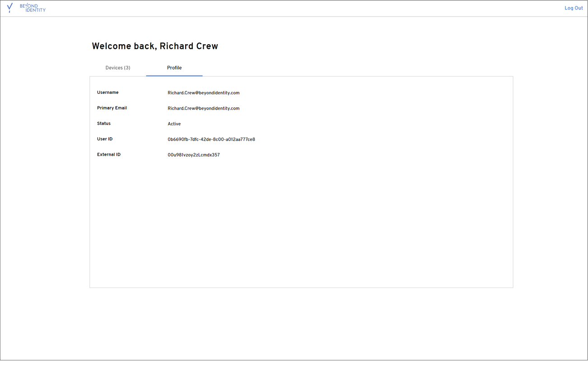Switch to the Devices (3) tab
This screenshot has width=588, height=365.
(118, 68)
